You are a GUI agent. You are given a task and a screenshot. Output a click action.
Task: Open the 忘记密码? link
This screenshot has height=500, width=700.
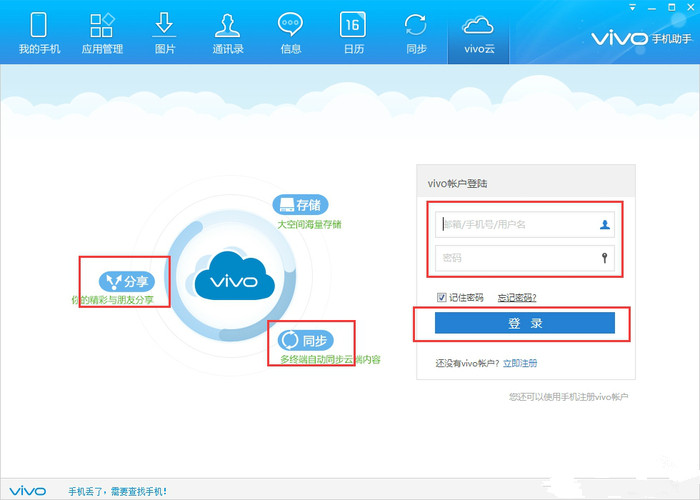tap(517, 298)
